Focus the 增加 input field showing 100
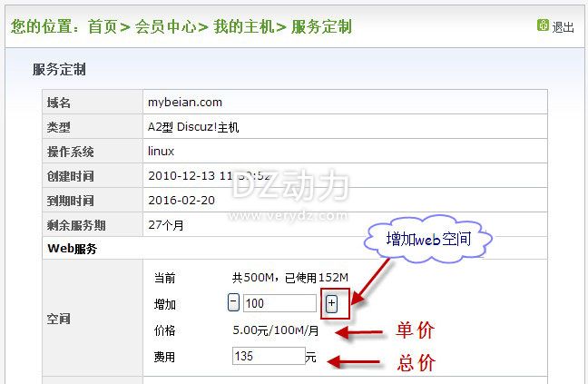Viewport: 588px width, 384px height. coord(279,304)
